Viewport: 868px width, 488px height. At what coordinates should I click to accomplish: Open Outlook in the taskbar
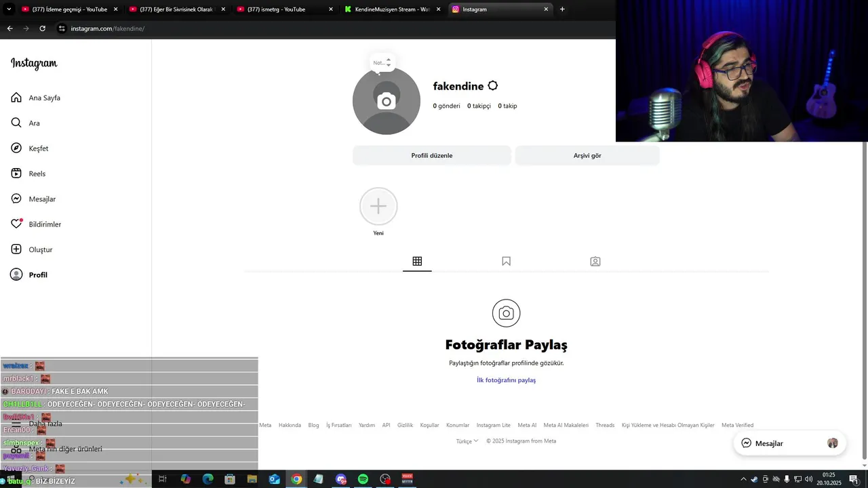pos(274,479)
